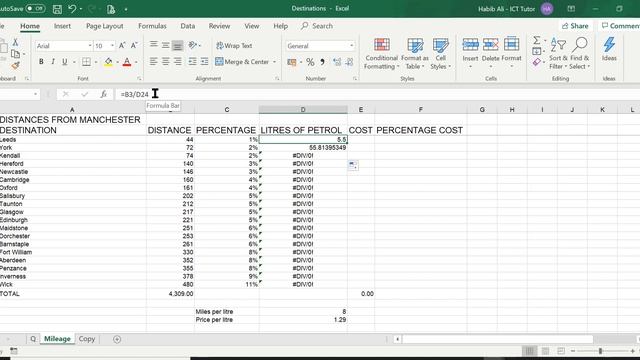Click Increase Indent icon

(x=204, y=62)
